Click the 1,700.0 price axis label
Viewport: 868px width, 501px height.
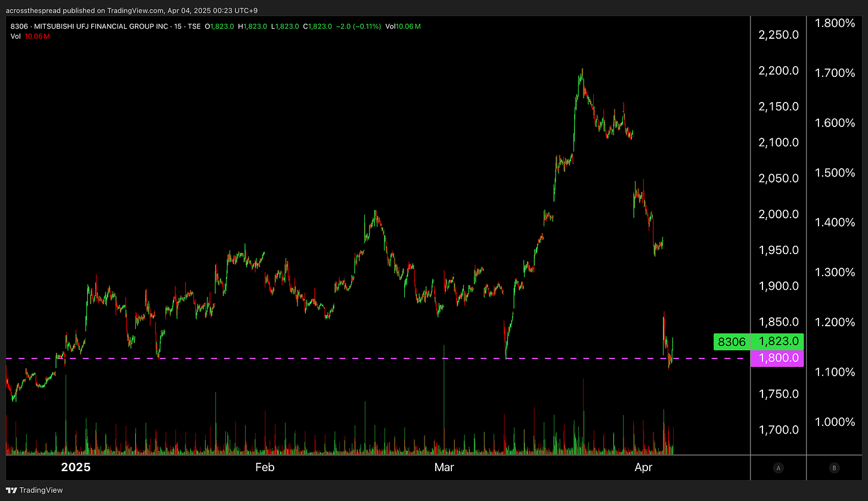(779, 429)
